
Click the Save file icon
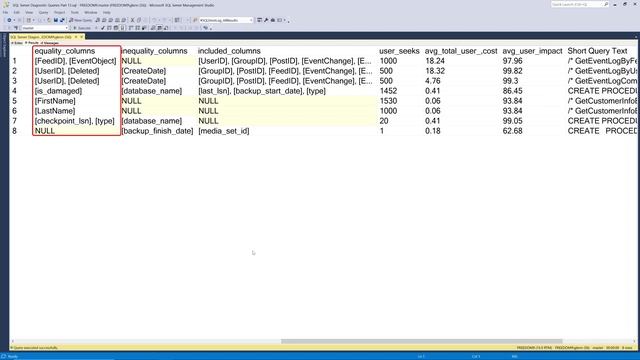(56, 20)
